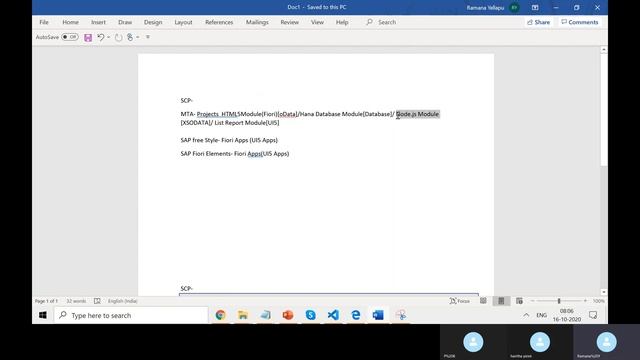Switch to Web Layout view icon
This screenshot has height=360, width=640.
(x=519, y=301)
